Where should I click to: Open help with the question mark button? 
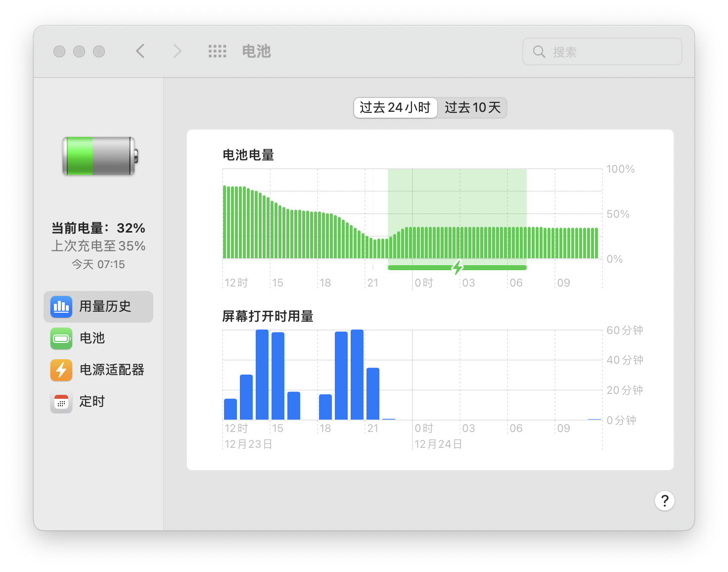pyautogui.click(x=664, y=501)
